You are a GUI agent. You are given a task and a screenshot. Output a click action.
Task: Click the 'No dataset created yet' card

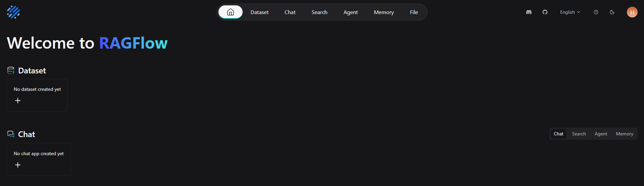pyautogui.click(x=37, y=95)
